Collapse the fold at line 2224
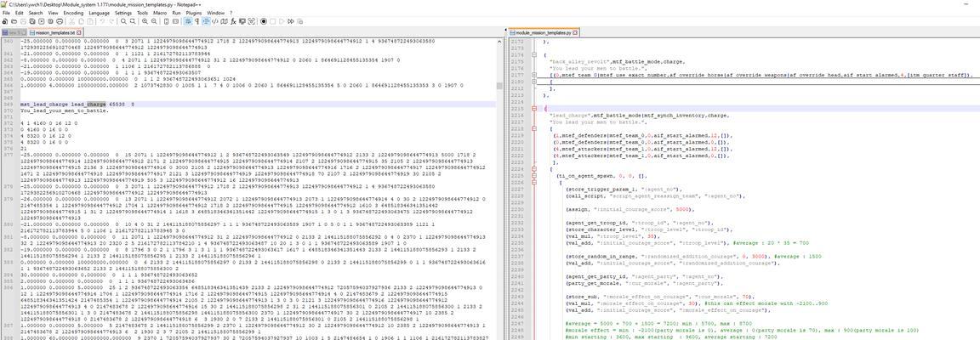The height and width of the screenshot is (340, 980). tap(535, 169)
